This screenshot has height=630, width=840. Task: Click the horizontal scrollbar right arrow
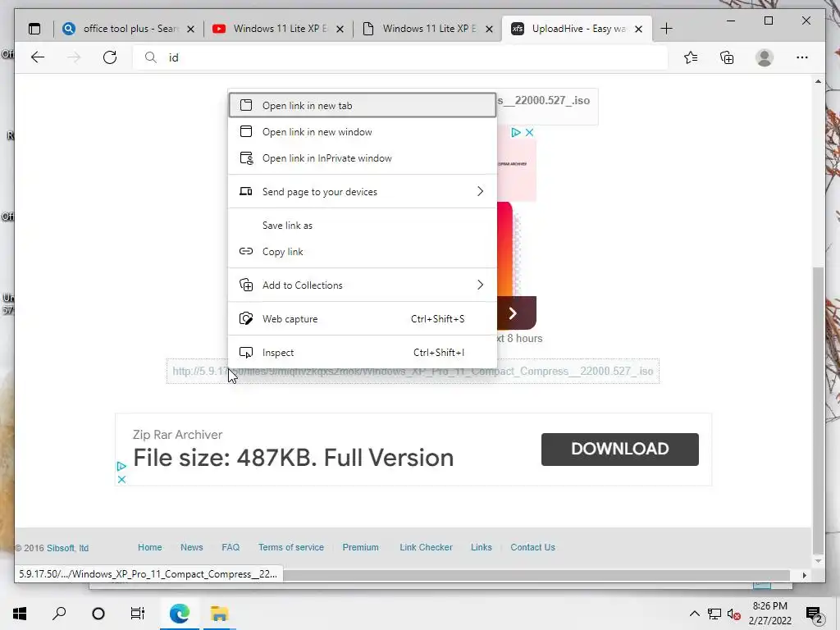[x=804, y=575]
